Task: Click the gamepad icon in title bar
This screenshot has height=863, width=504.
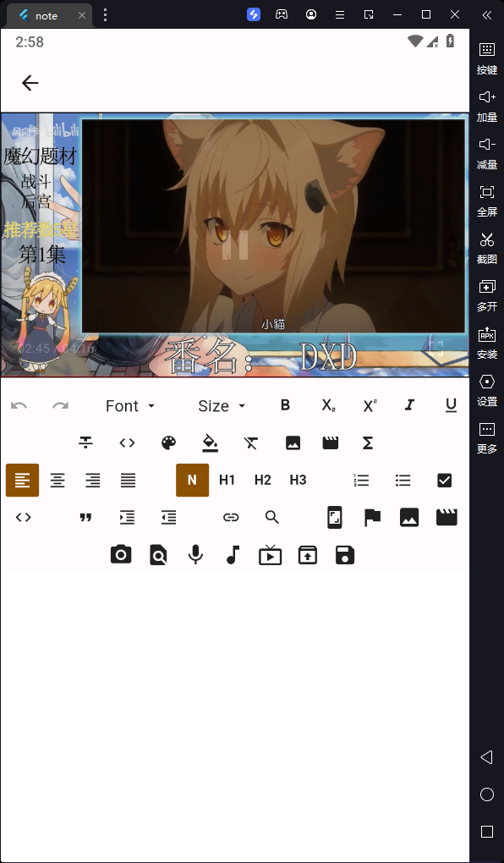Action: point(282,14)
